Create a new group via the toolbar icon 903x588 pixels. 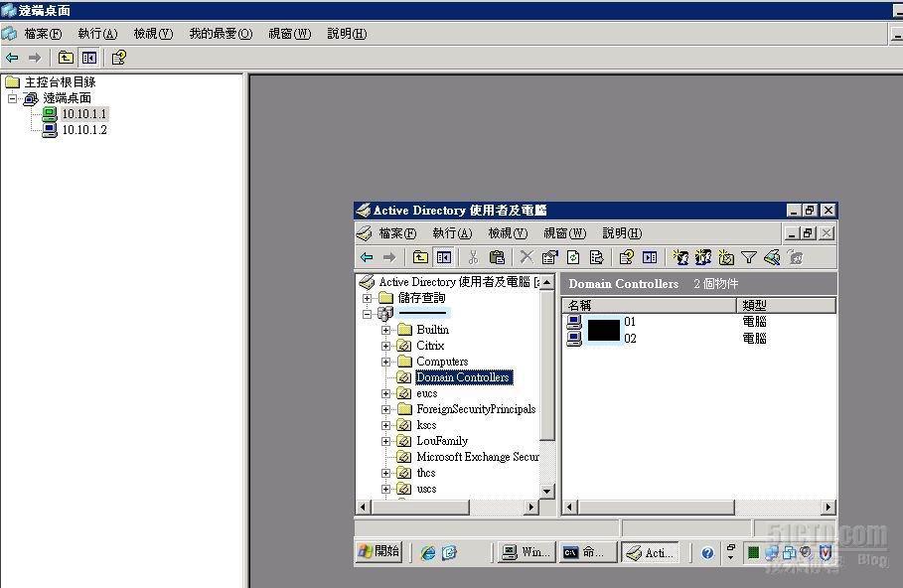[703, 257]
